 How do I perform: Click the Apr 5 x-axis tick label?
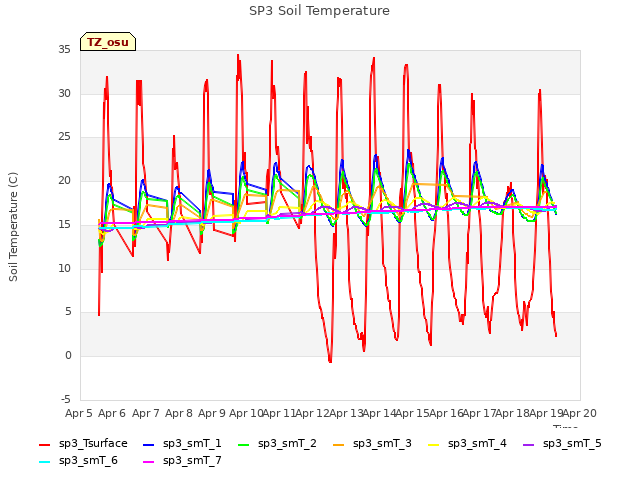(x=79, y=413)
